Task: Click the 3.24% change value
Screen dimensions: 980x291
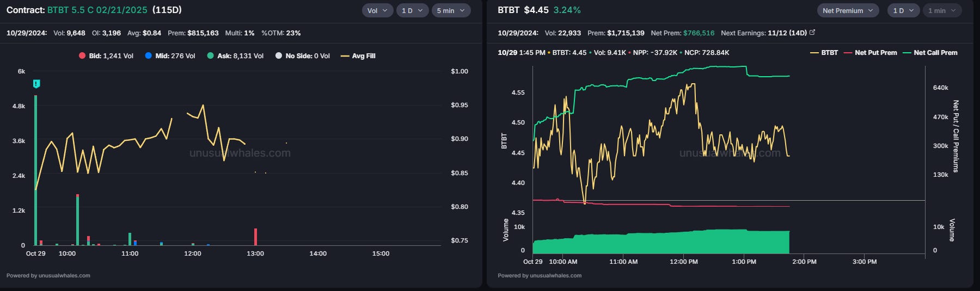Action: (567, 10)
